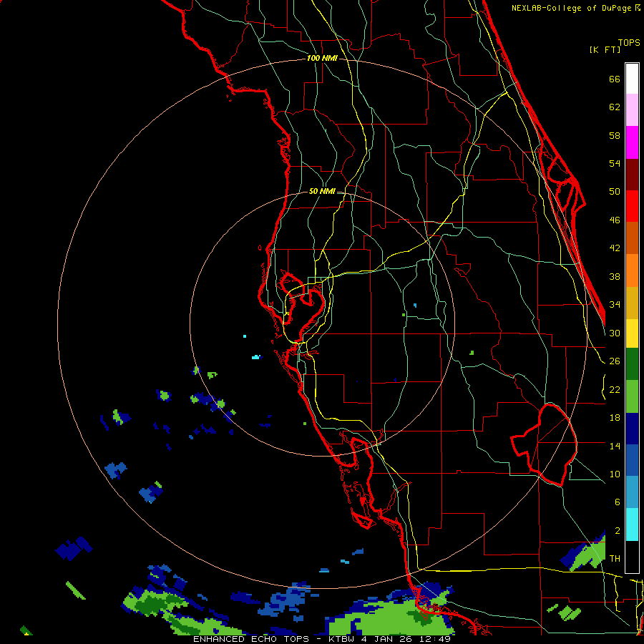The height and width of the screenshot is (644, 644).
Task: Select the cyan legend color band
Action: (632, 525)
